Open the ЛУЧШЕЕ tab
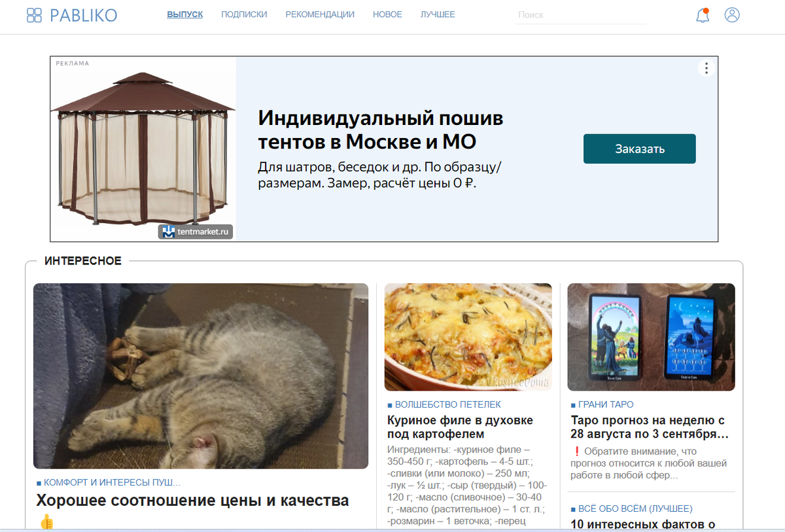Image resolution: width=785 pixels, height=532 pixels. click(438, 14)
